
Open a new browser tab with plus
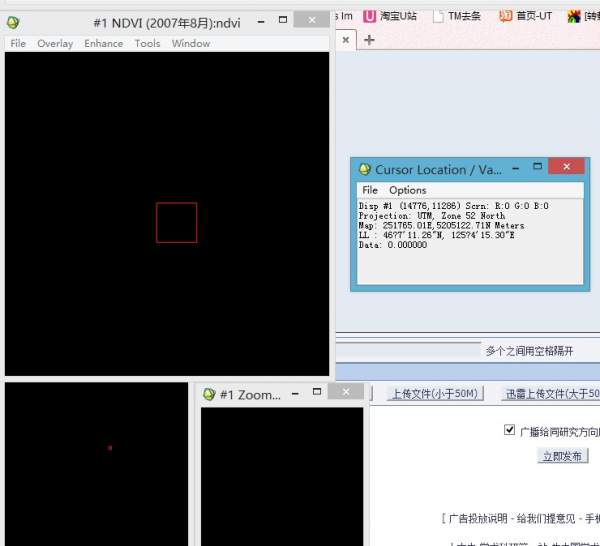(369, 40)
